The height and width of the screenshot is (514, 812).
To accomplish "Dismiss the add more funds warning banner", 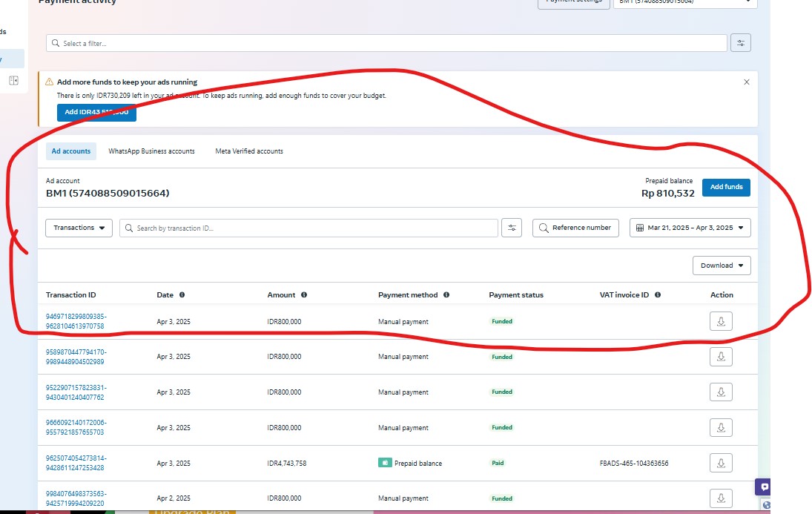I will [746, 82].
